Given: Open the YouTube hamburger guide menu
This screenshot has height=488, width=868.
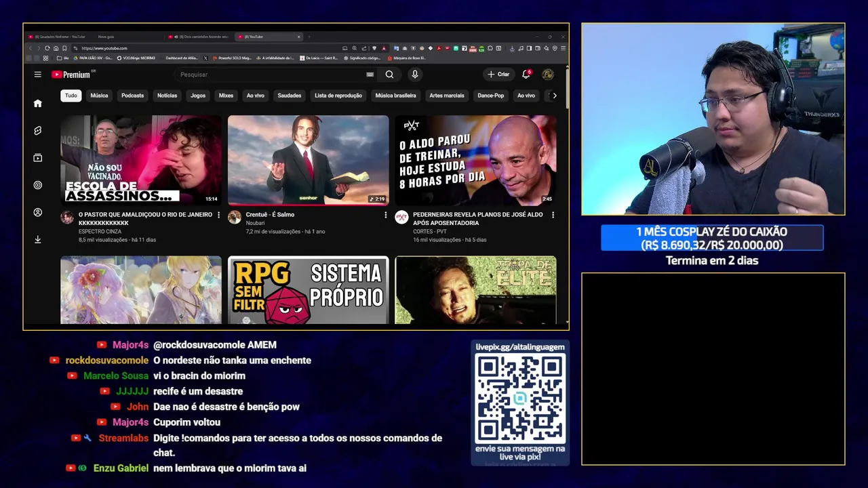Looking at the screenshot, I should 38,75.
